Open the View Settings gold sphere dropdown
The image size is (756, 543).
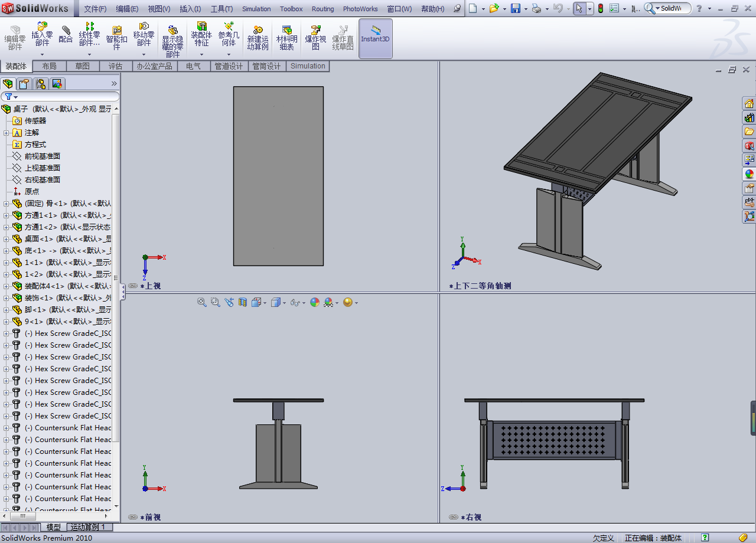(x=351, y=302)
